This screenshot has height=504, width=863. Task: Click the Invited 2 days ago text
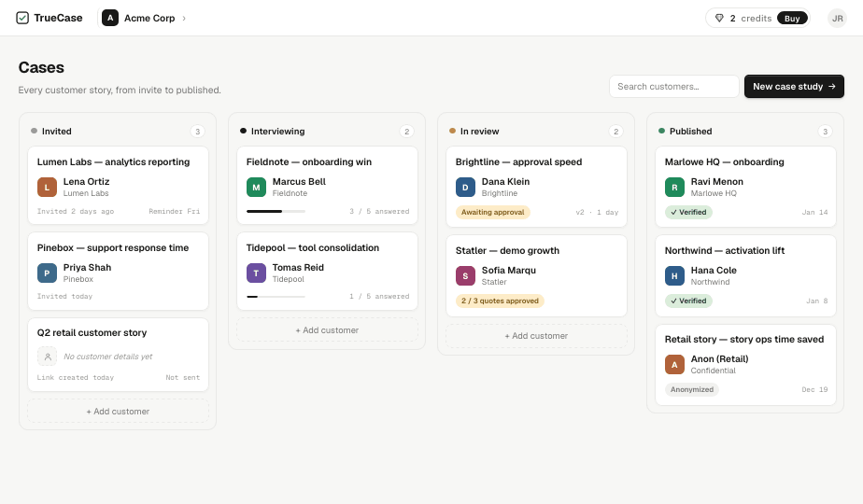pos(76,211)
